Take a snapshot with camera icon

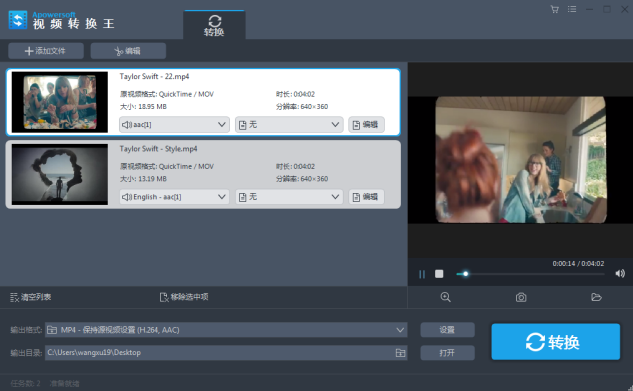pos(521,297)
